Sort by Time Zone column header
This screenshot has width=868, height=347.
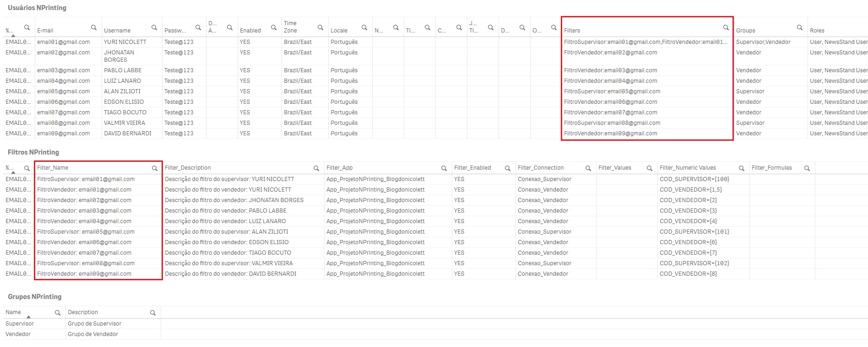click(290, 27)
